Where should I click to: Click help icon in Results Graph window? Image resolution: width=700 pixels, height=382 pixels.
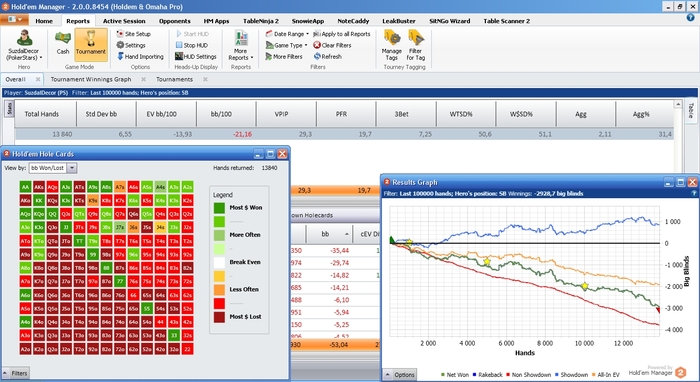(694, 194)
